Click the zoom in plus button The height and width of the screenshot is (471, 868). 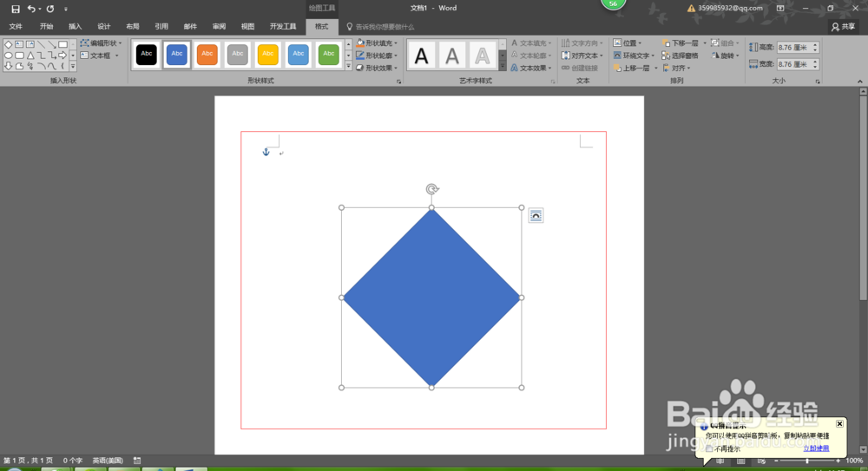[x=838, y=461]
